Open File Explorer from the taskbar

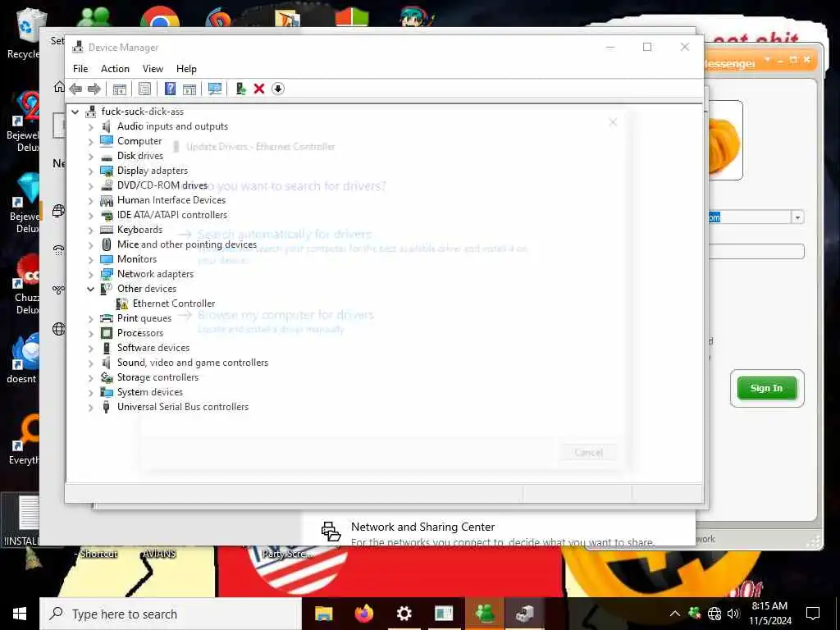(323, 614)
